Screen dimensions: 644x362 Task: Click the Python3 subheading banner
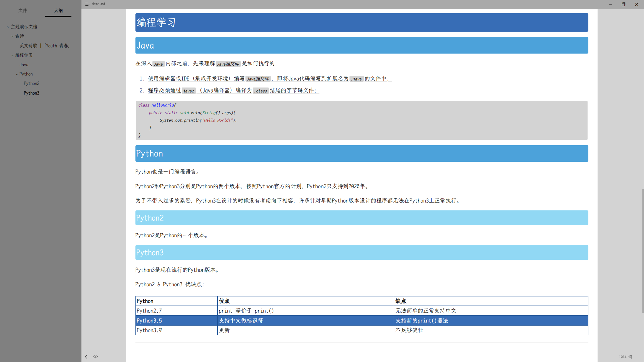click(362, 252)
